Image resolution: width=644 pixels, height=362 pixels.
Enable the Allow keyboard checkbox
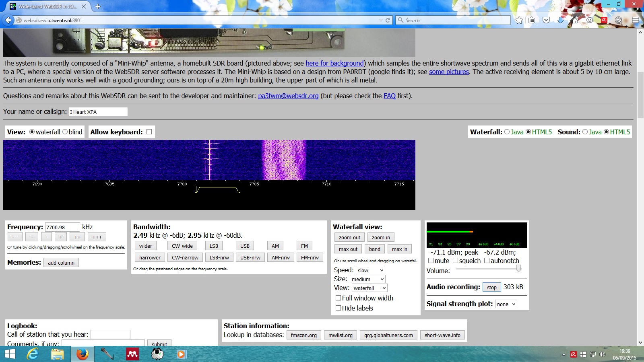click(x=149, y=132)
